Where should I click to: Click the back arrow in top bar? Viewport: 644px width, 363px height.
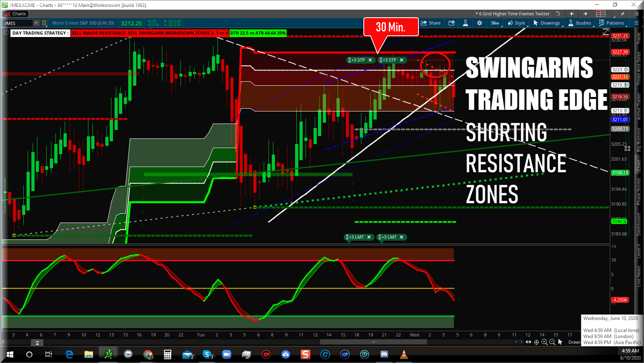pos(572,14)
